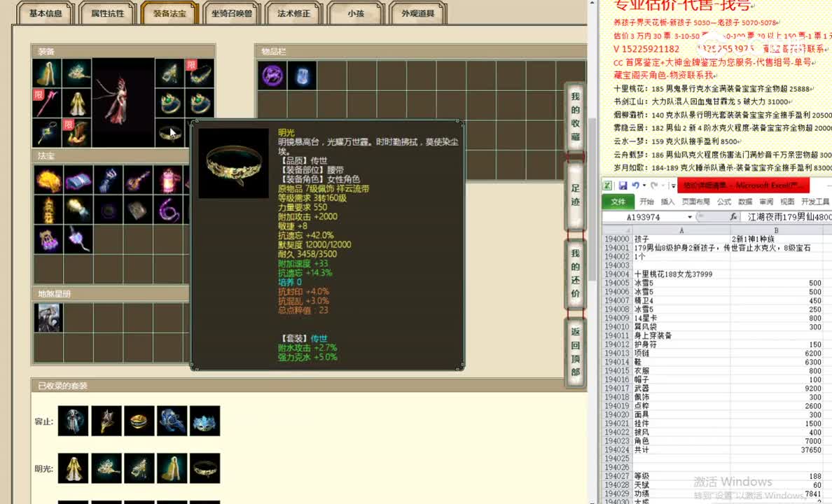Screen dimensions: 832x504
Task: Click the purple ribbon charm 法宝 icon
Action: click(78, 240)
